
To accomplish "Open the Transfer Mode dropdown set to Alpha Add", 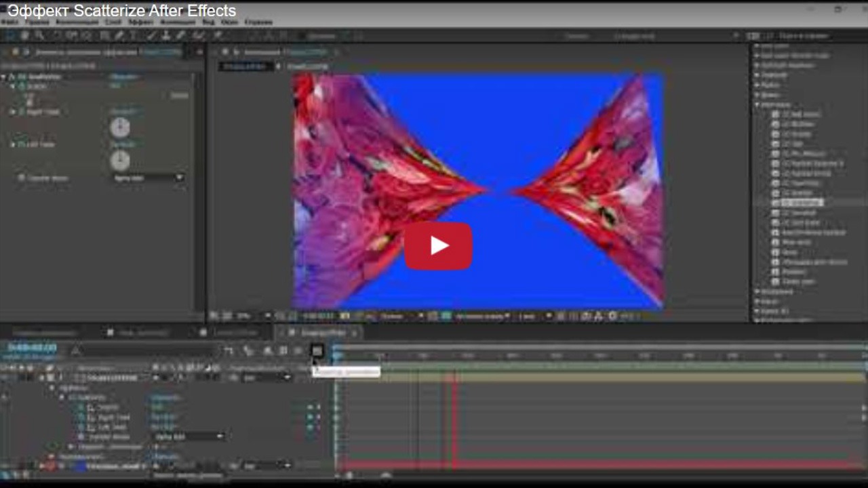I will tap(146, 177).
